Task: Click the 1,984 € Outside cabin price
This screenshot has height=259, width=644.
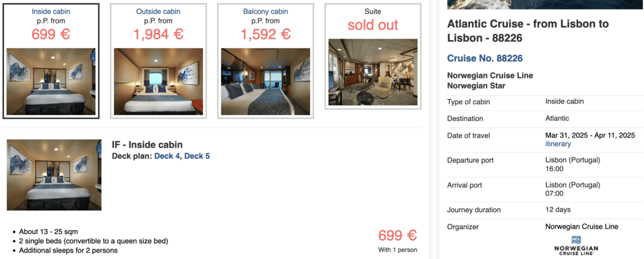Action: pos(158,34)
